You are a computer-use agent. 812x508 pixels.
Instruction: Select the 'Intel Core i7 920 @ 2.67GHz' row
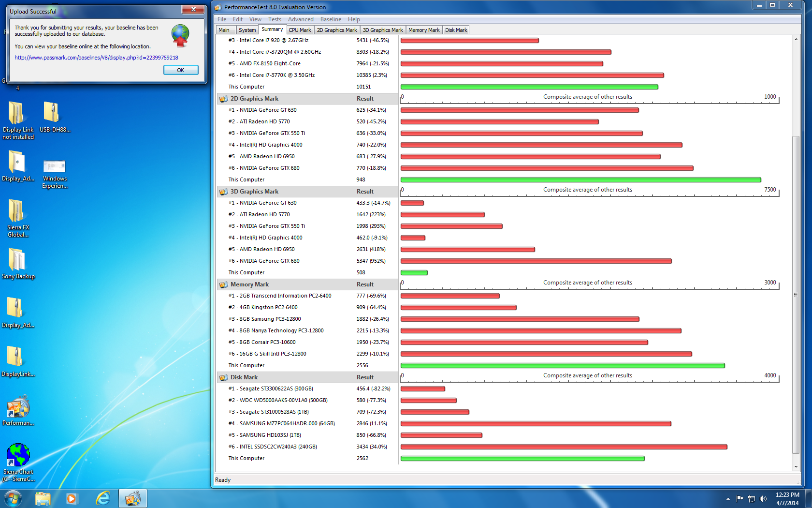click(307, 41)
